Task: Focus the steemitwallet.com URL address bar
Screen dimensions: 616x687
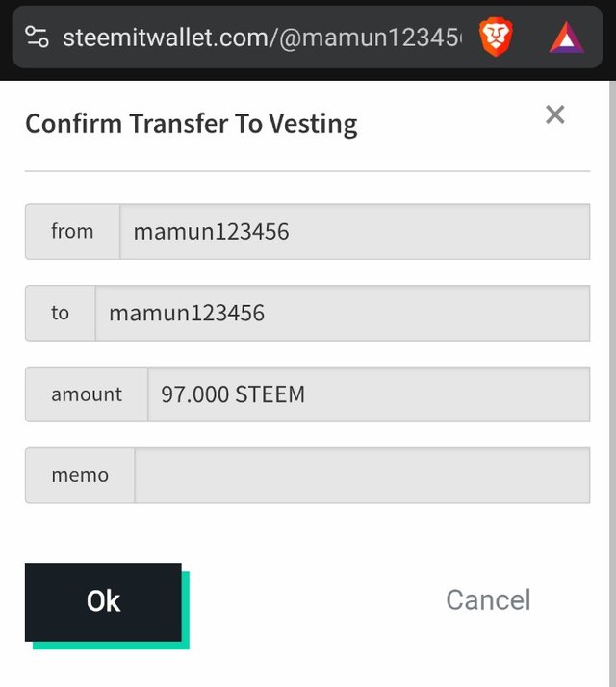Action: (x=260, y=38)
